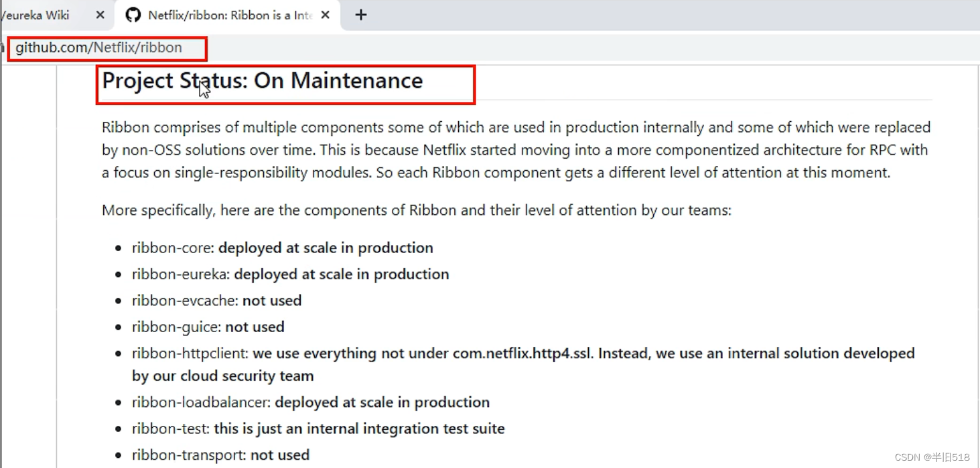980x468 pixels.
Task: Select the Netflix/ribbon browser tab
Action: [229, 15]
